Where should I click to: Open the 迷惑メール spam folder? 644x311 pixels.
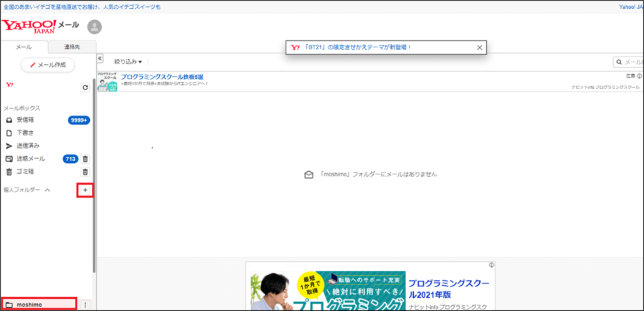coord(31,159)
